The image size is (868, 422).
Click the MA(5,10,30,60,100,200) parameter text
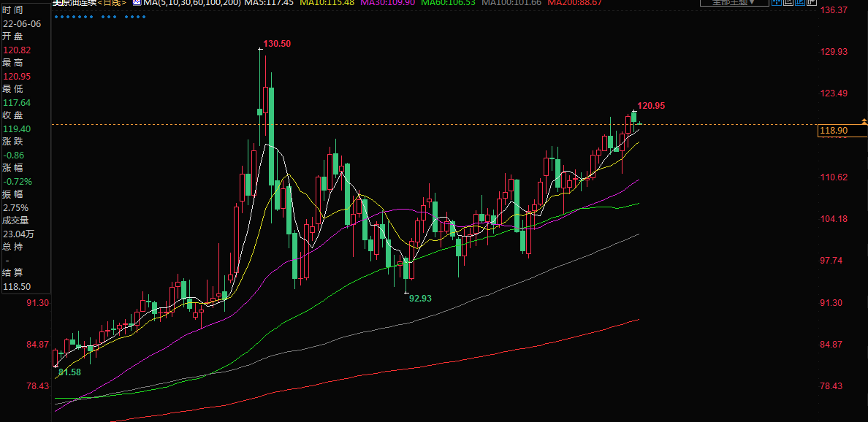[191, 3]
